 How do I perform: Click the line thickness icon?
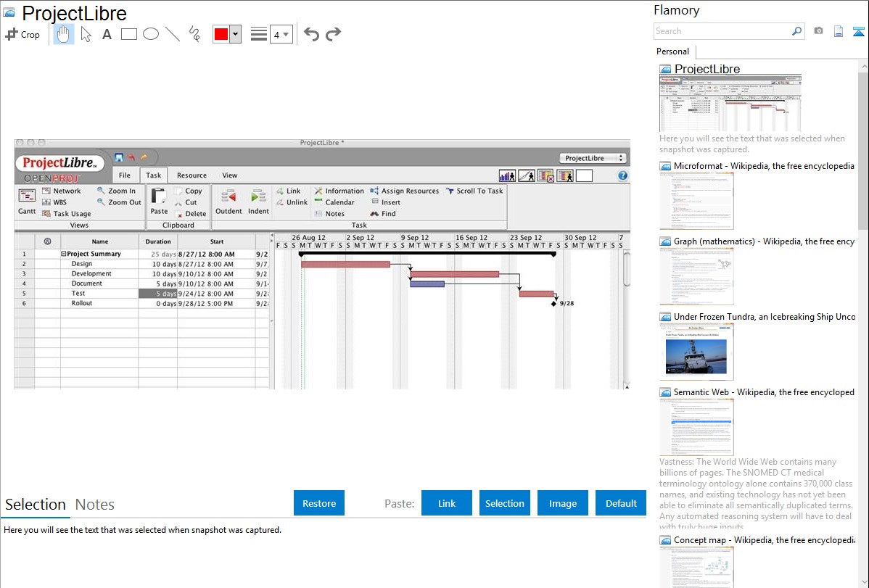[258, 34]
